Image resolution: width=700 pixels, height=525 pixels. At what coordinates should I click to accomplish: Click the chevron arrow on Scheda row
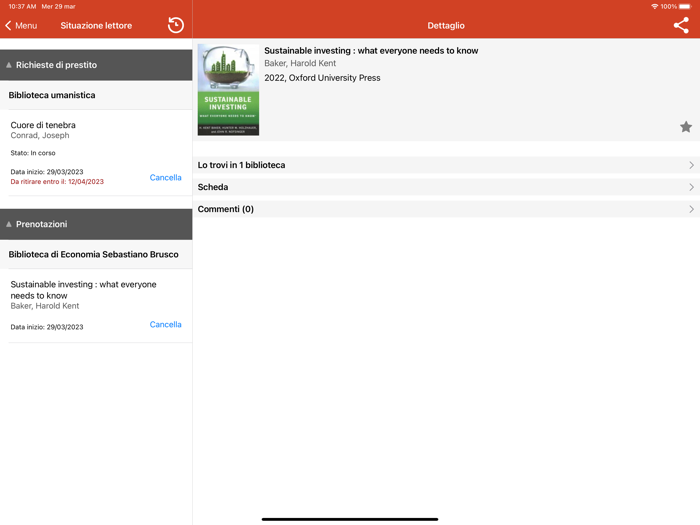click(x=691, y=187)
